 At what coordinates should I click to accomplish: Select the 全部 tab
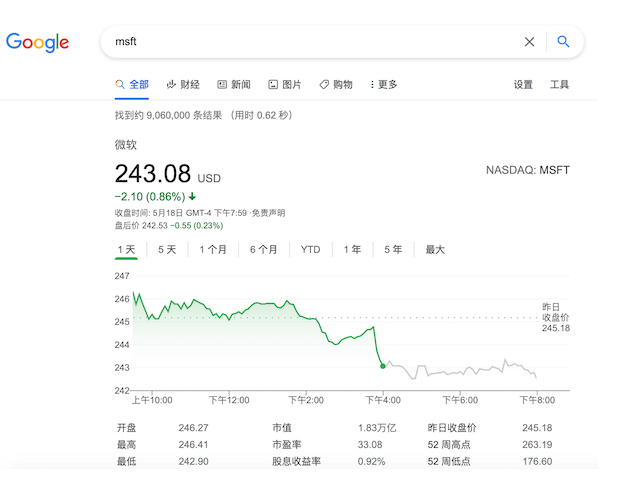point(132,84)
